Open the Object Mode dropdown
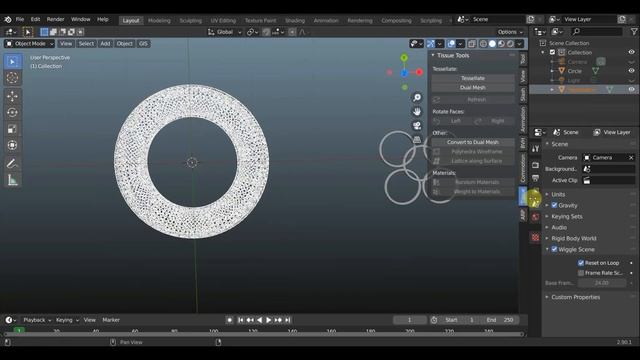Screen dimensions: 640x360 pos(29,44)
